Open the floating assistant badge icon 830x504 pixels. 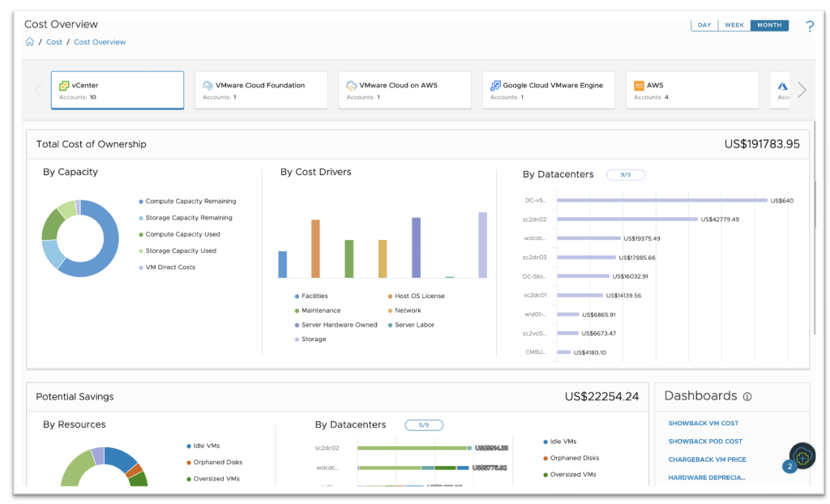coord(802,456)
